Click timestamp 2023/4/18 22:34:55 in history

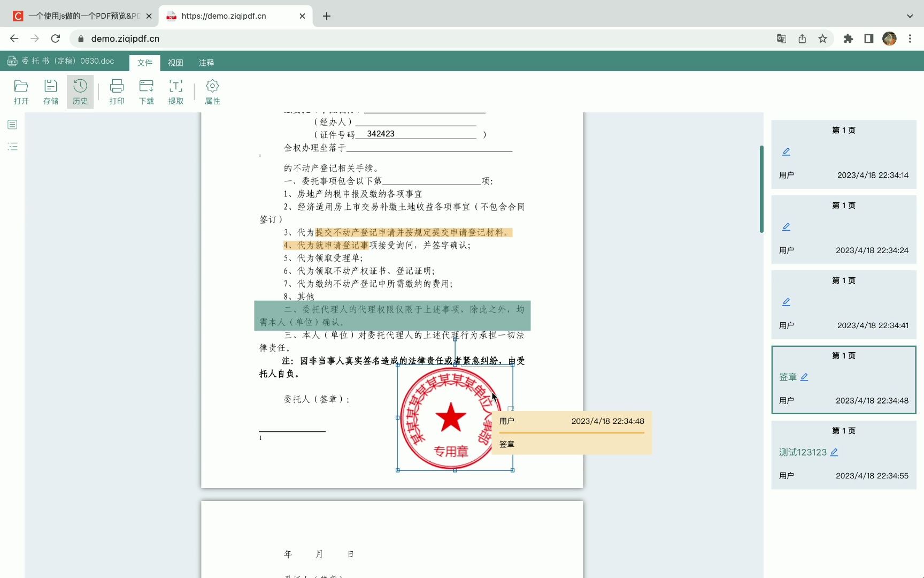click(x=872, y=476)
